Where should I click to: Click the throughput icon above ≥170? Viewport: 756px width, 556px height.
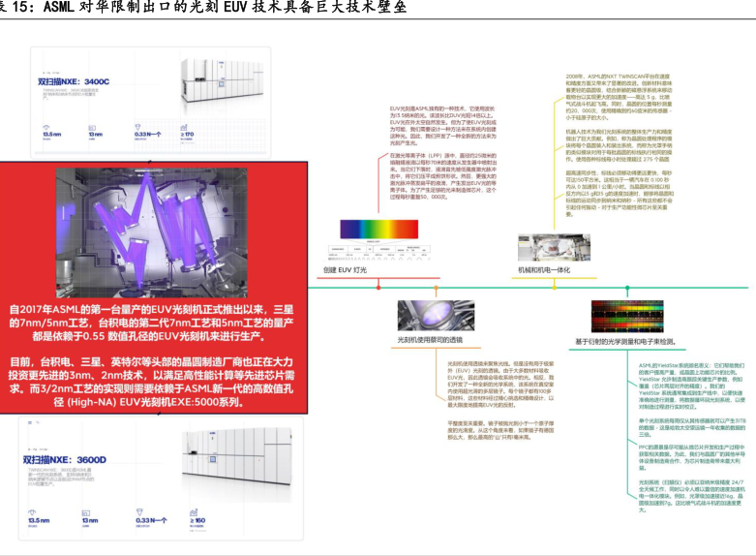click(x=184, y=127)
